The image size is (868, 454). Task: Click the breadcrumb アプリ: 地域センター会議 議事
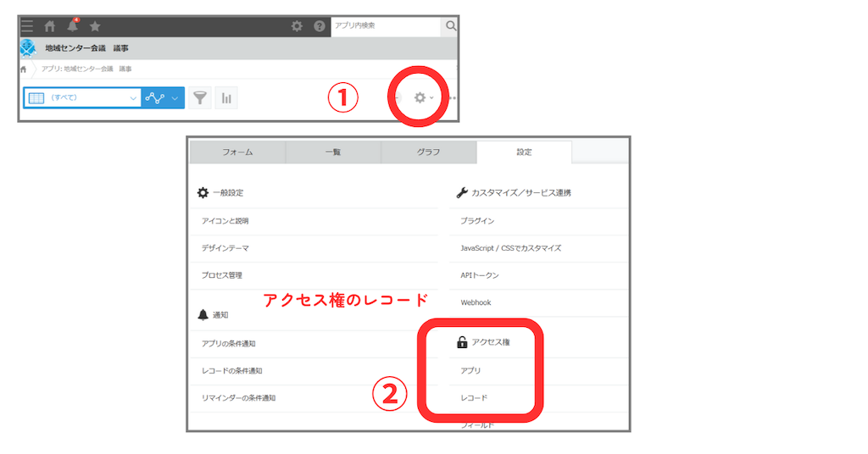tap(86, 69)
